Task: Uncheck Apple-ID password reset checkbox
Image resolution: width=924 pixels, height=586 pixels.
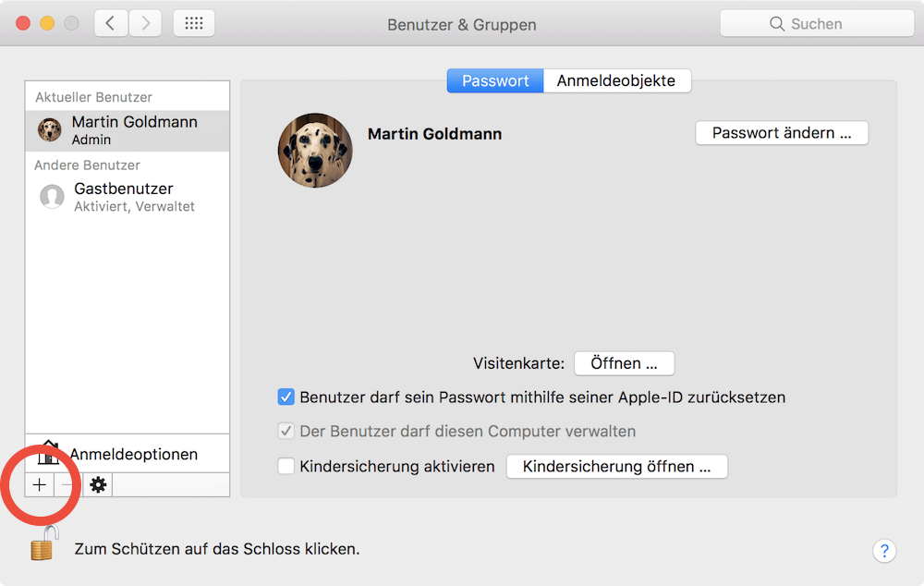Action: click(x=286, y=397)
